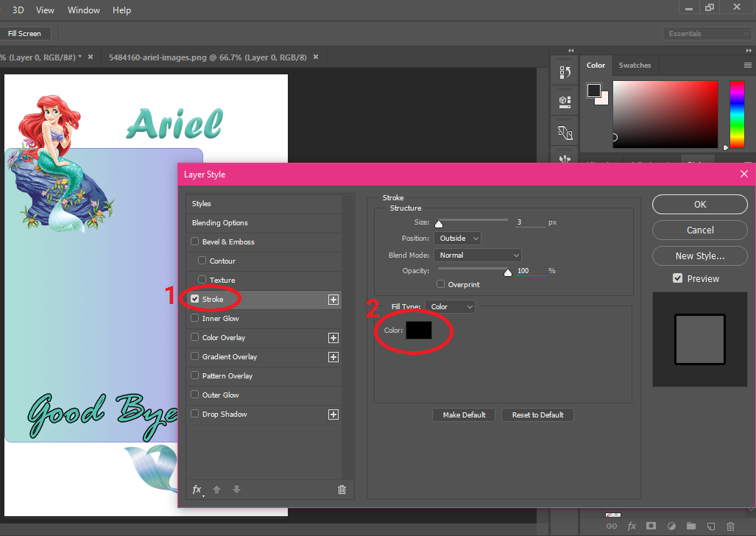This screenshot has height=536, width=756.
Task: Enable the Gradient Overlay checkbox
Action: click(x=195, y=356)
